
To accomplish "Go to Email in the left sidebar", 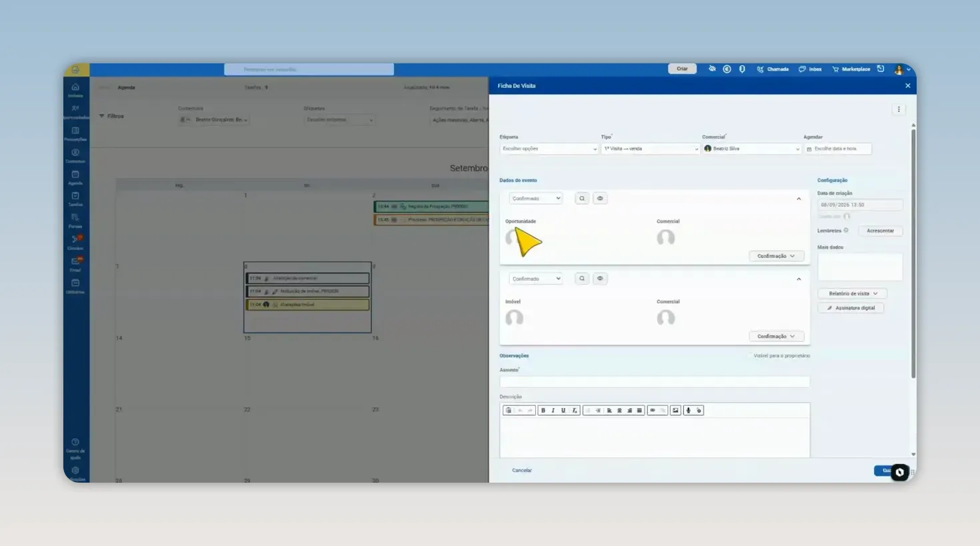I will click(x=75, y=264).
